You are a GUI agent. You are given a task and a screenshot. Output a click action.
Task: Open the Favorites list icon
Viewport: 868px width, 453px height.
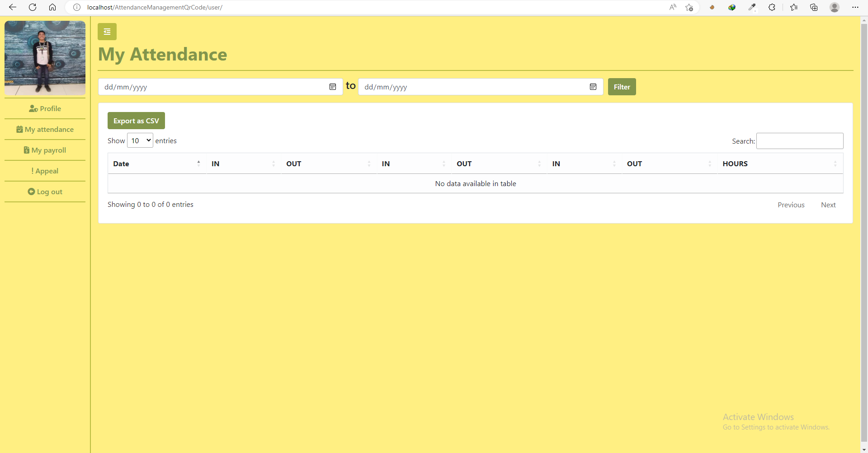794,7
